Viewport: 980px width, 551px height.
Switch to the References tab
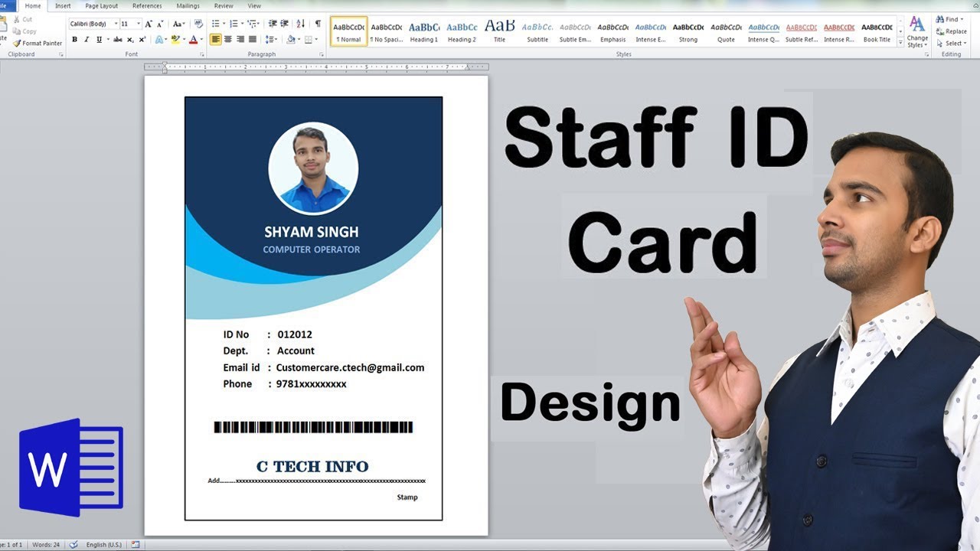pyautogui.click(x=147, y=5)
